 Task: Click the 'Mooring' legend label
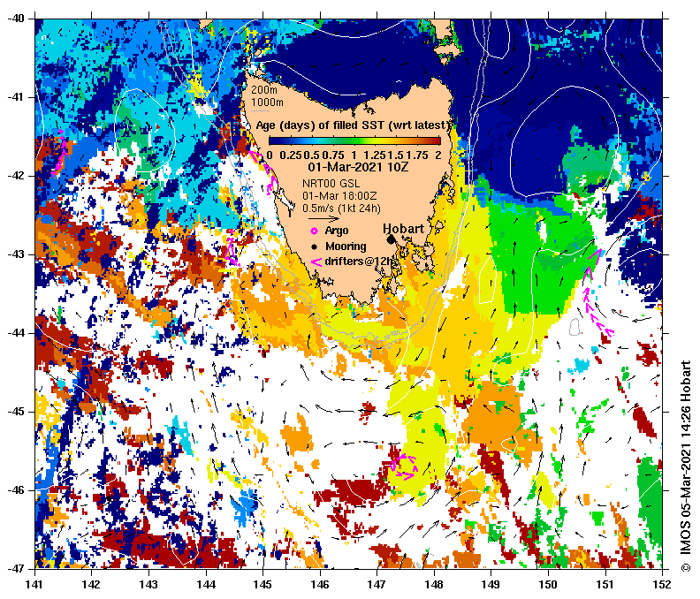coord(346,246)
